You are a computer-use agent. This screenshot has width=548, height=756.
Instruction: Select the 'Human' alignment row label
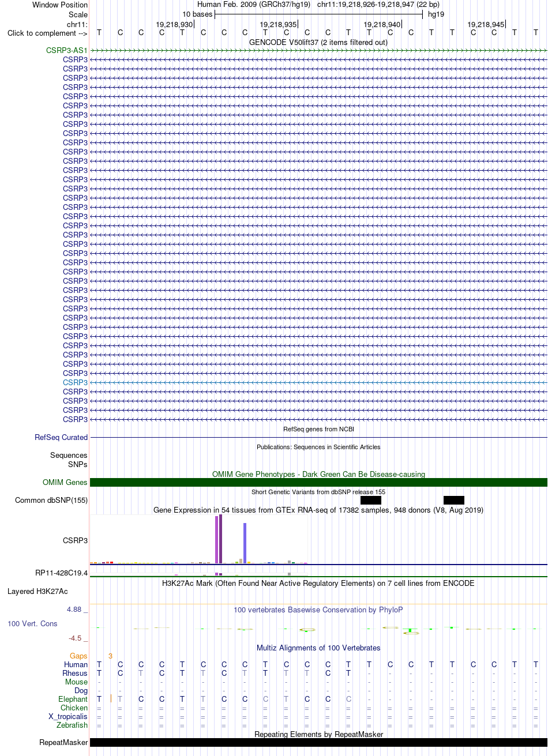76,664
